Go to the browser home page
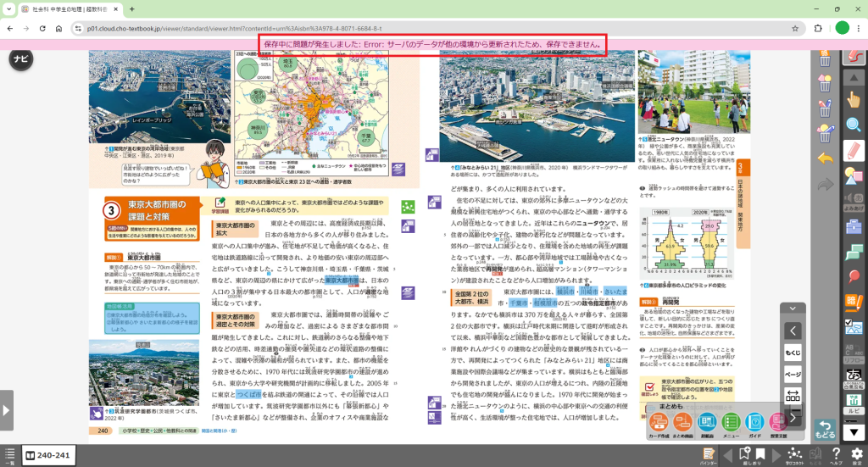 coord(58,28)
